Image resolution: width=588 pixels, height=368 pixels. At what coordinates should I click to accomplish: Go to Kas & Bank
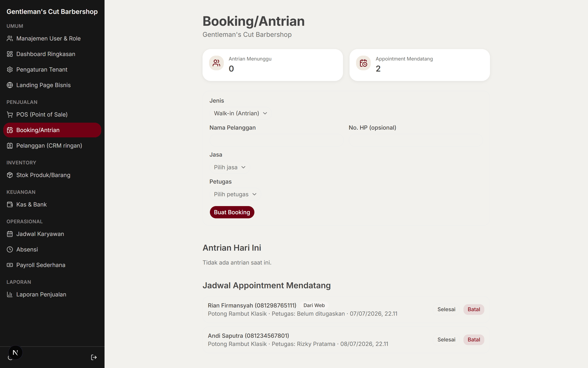click(x=52, y=205)
